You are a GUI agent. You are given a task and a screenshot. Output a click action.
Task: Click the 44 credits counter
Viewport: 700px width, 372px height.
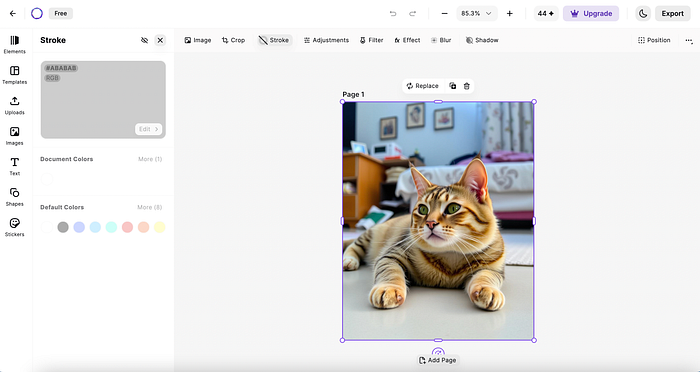pyautogui.click(x=546, y=13)
